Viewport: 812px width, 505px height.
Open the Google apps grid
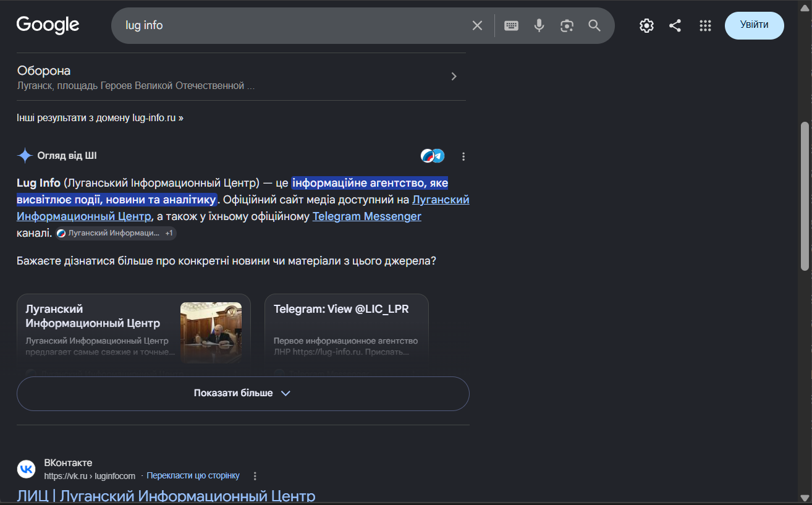pos(705,25)
